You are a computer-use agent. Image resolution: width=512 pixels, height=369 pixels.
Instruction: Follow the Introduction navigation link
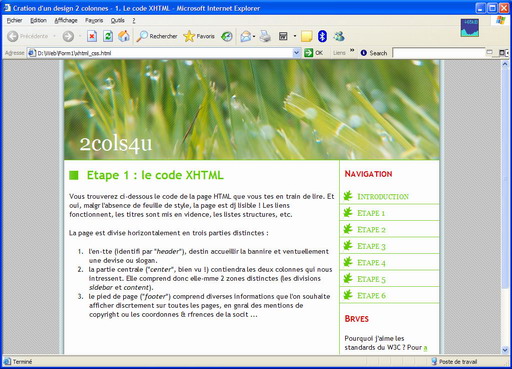tap(383, 197)
